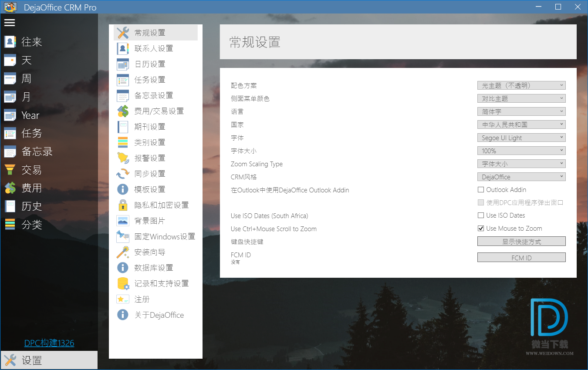
Task: Open the 语言 dropdown showing 简体字
Action: 521,111
